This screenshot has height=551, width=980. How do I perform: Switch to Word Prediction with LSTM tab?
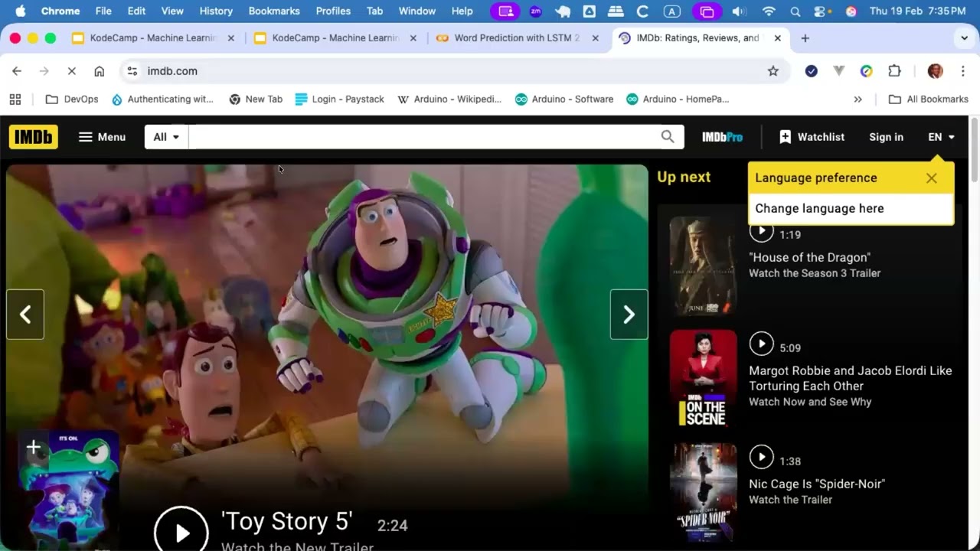click(x=517, y=38)
